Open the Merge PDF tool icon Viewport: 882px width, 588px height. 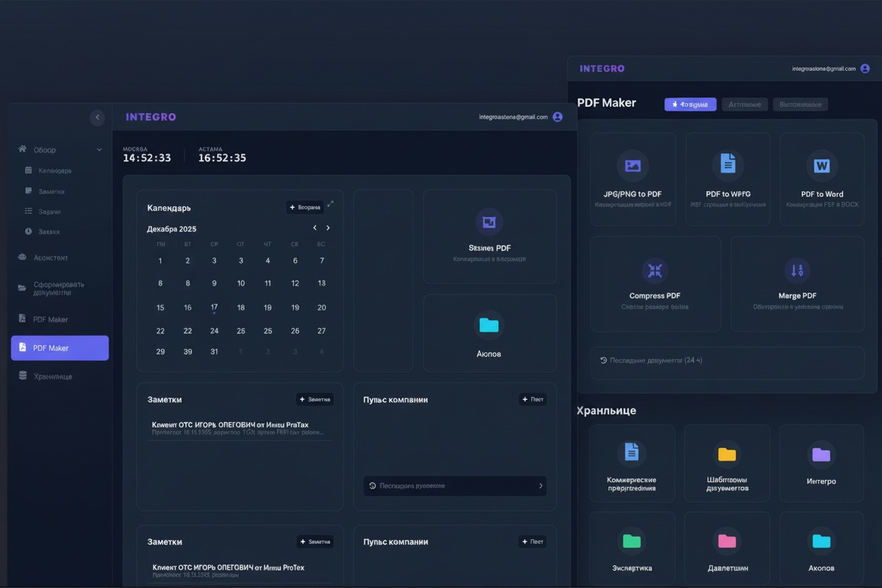797,271
